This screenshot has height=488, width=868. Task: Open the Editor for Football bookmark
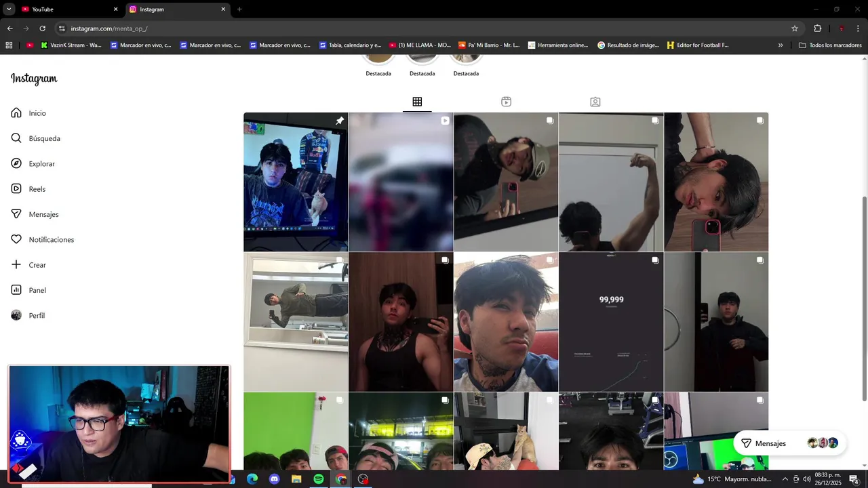[x=698, y=45]
